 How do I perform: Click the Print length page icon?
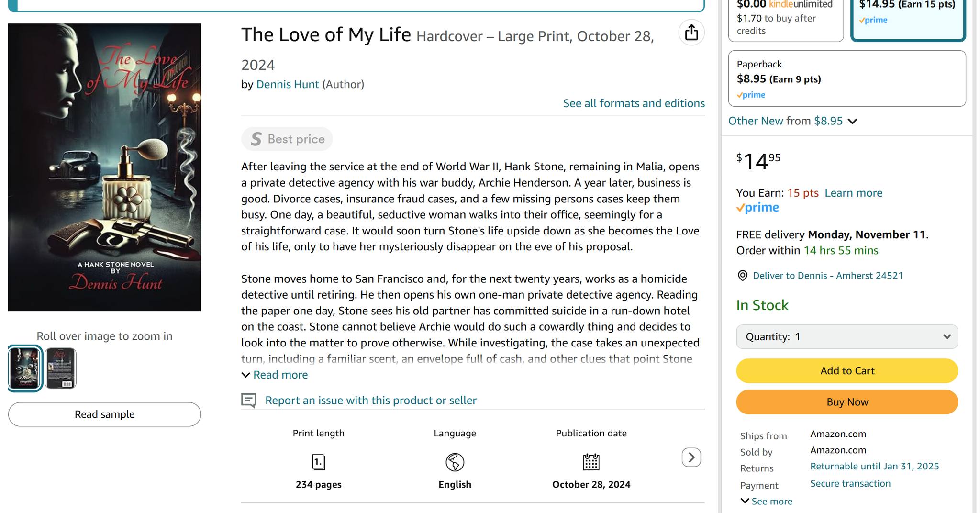(x=319, y=462)
